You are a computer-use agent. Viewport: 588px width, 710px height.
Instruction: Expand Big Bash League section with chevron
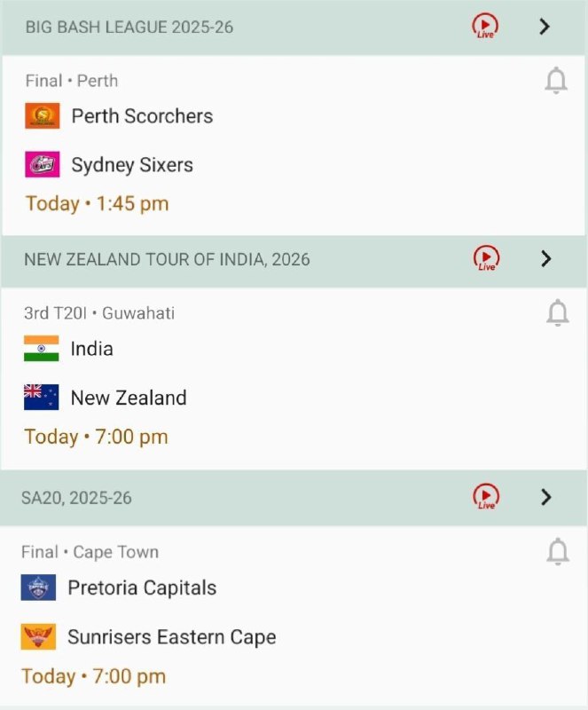[x=545, y=27]
